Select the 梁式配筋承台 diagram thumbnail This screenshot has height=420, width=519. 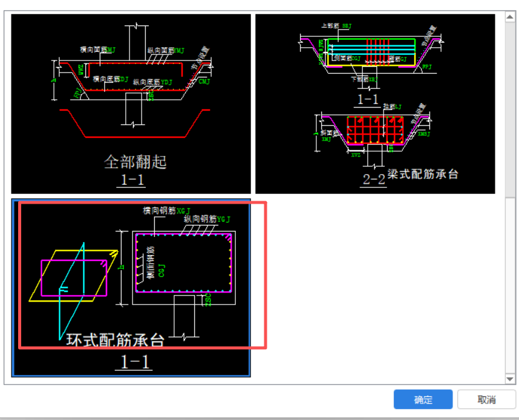[x=376, y=104]
